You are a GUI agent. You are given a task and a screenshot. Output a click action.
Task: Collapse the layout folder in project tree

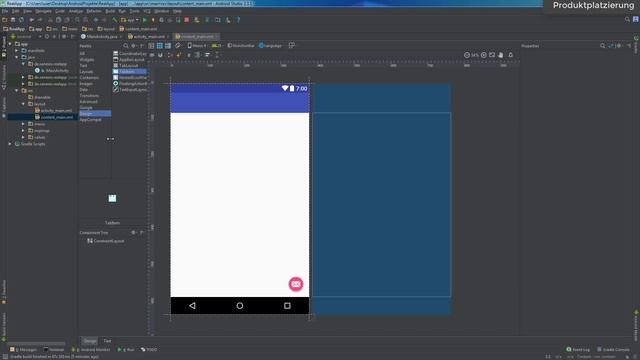23,104
